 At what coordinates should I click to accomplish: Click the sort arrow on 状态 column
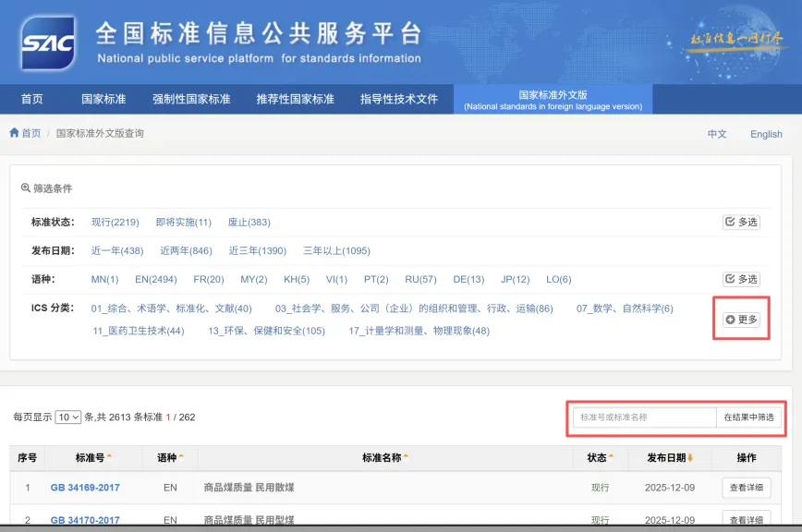point(612,456)
